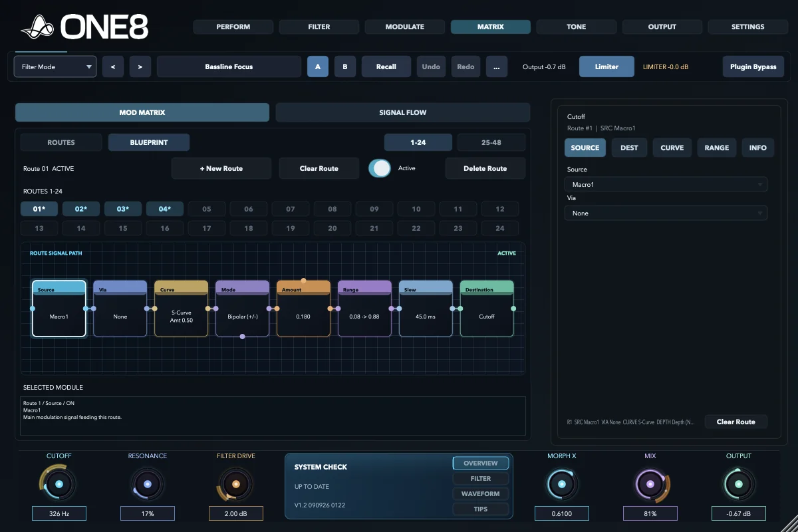Click Clear Route in the inspector panel

point(736,422)
